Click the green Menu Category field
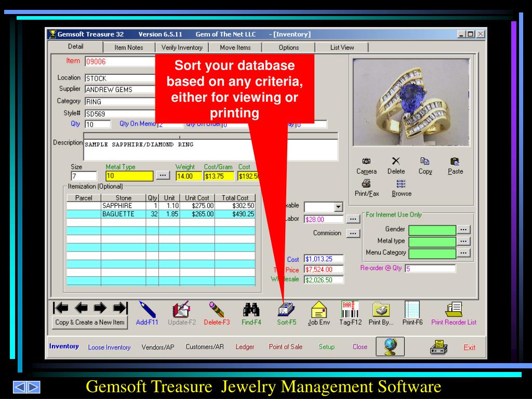 coord(432,254)
